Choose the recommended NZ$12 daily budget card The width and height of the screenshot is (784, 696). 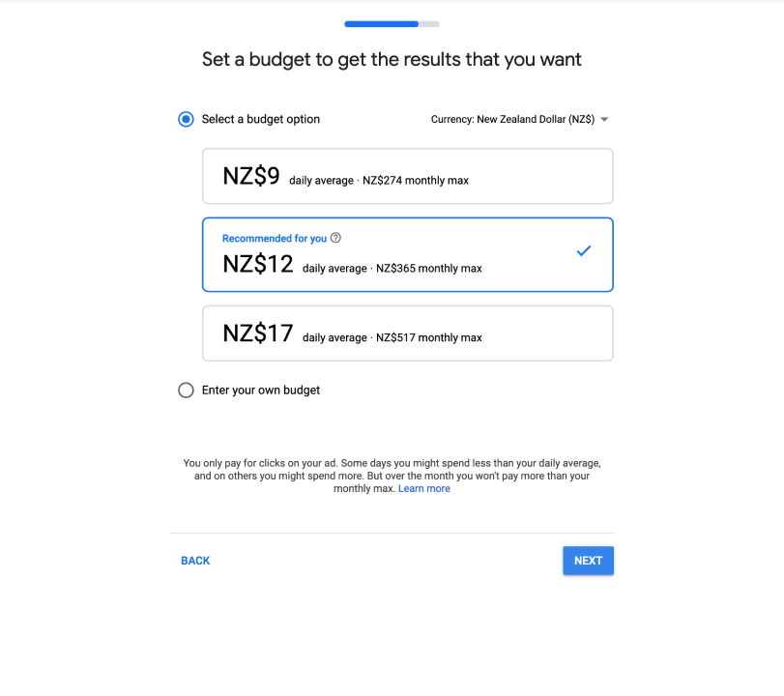coord(408,254)
